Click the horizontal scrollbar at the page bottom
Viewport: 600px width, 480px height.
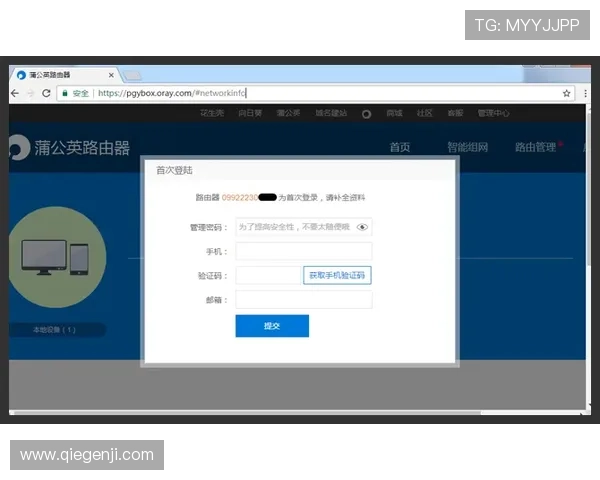click(x=245, y=413)
